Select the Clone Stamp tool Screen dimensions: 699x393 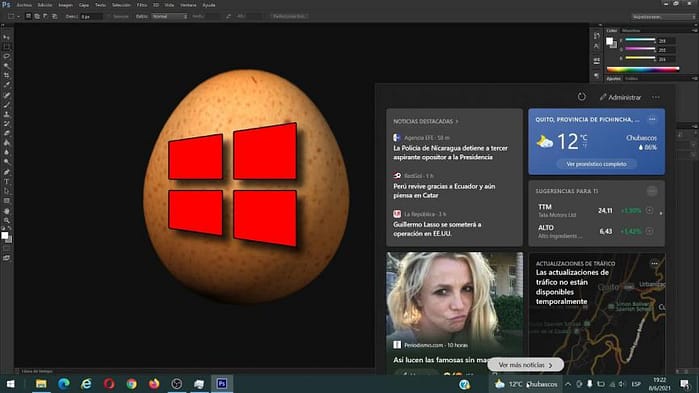click(6, 114)
